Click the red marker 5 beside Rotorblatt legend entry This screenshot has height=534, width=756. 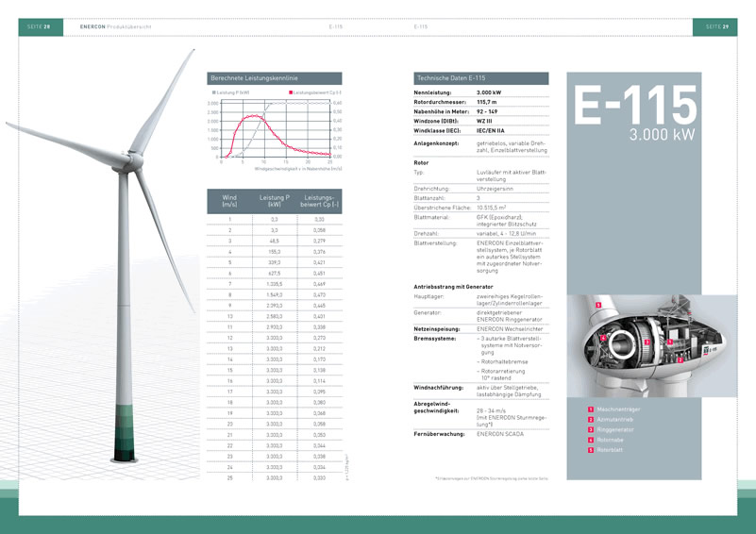(x=591, y=450)
